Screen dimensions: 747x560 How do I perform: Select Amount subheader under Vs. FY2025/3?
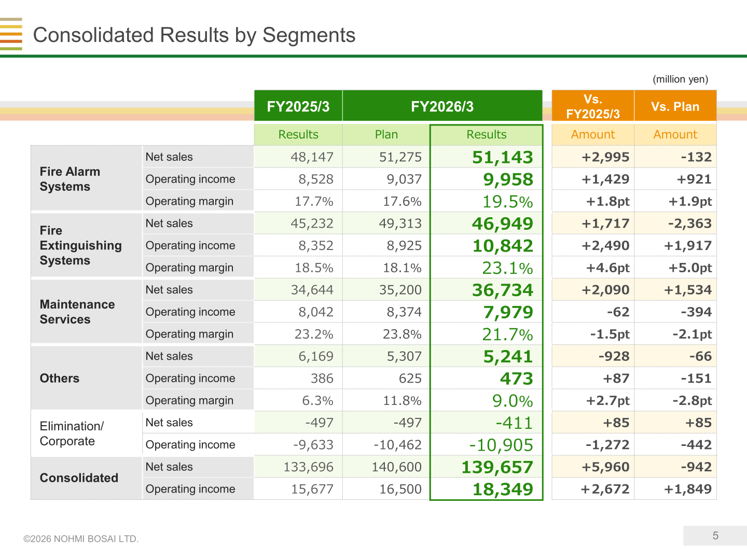point(593,134)
